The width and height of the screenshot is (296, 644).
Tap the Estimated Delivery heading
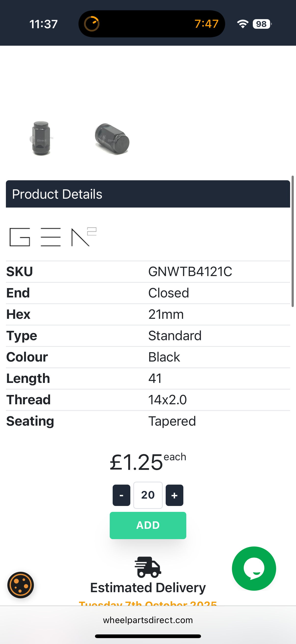pyautogui.click(x=148, y=588)
